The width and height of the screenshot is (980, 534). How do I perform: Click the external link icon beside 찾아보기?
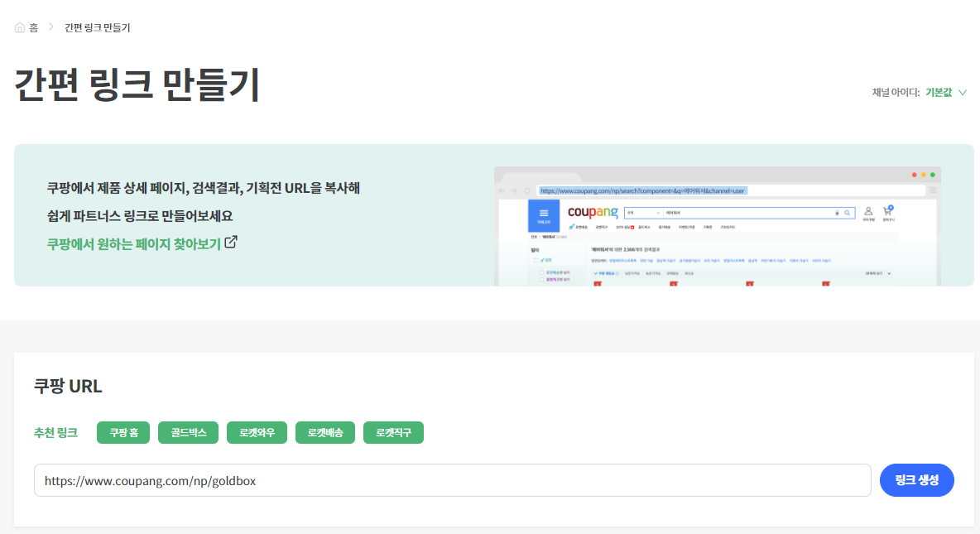[231, 242]
